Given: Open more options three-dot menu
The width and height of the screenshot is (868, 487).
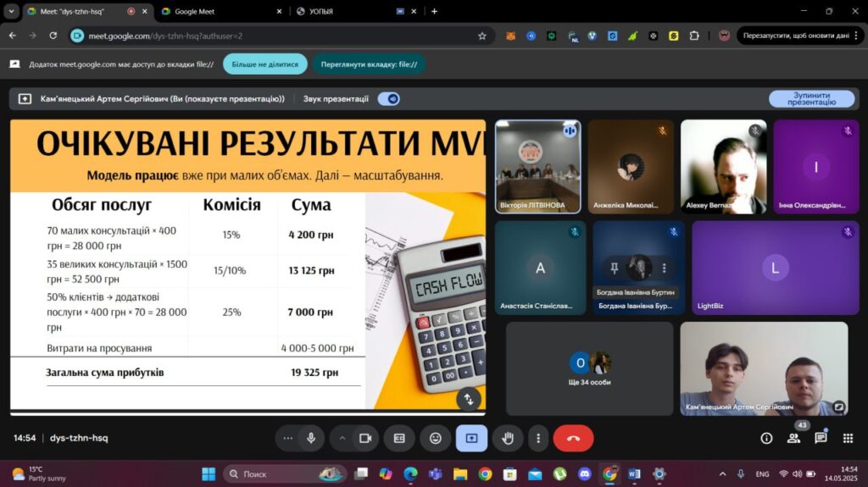Looking at the screenshot, I should pyautogui.click(x=538, y=438).
